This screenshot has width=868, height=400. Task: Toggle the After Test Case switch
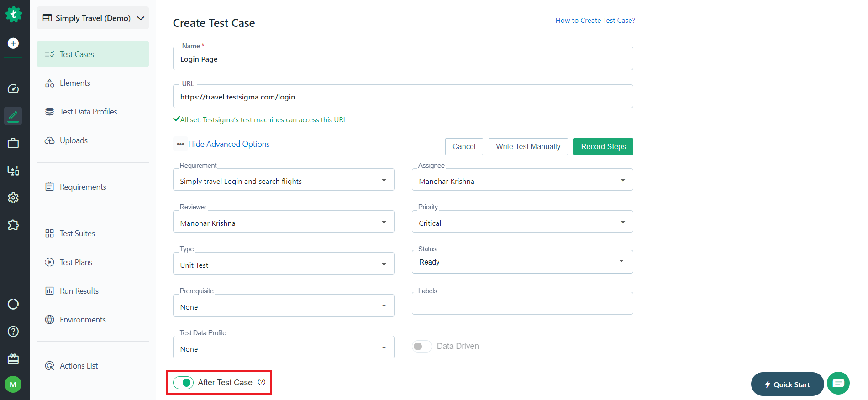pyautogui.click(x=183, y=383)
